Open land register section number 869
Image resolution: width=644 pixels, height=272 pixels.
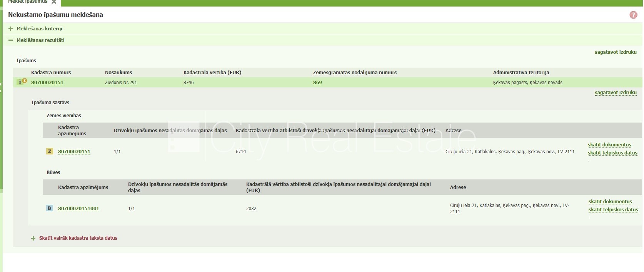(x=317, y=83)
